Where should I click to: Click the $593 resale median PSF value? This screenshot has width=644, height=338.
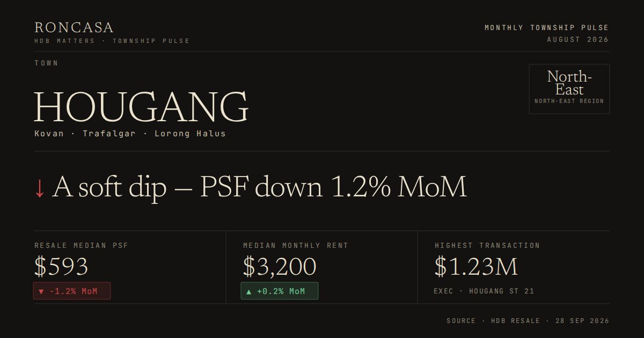click(x=61, y=267)
